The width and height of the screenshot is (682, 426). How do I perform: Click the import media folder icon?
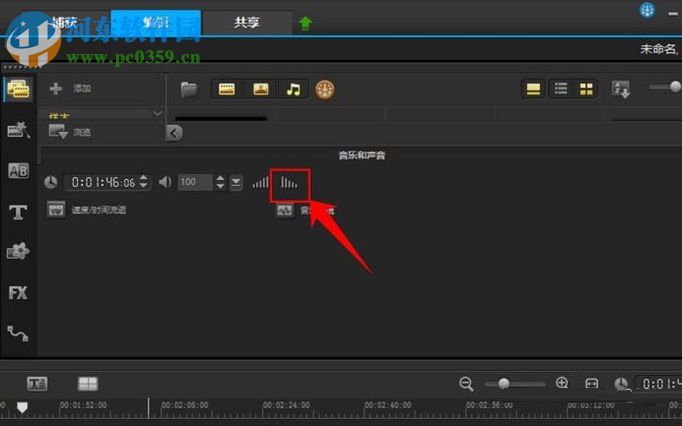[189, 90]
